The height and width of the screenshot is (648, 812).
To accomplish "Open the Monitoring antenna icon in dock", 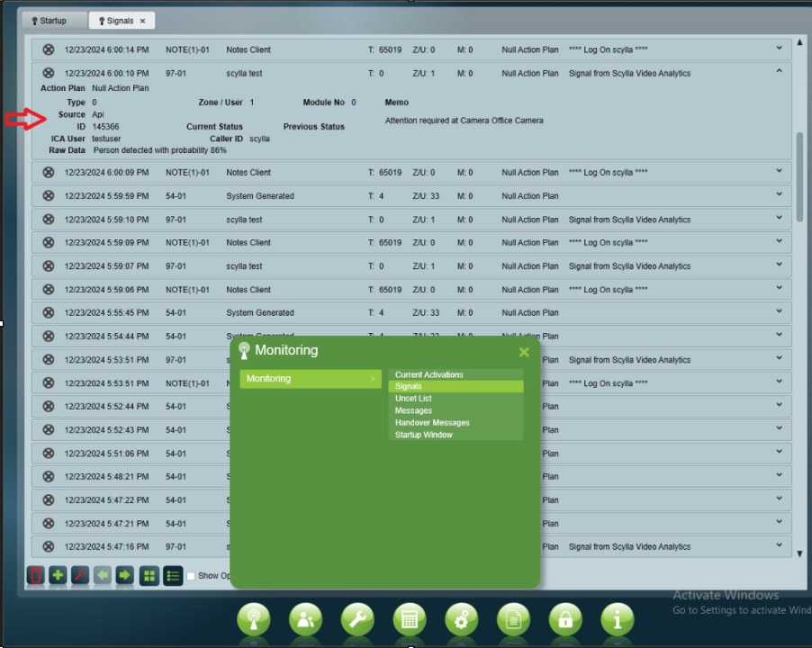I will pos(253,619).
